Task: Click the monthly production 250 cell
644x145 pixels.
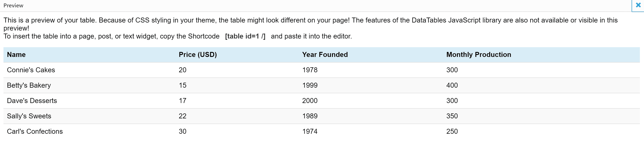Action: point(452,132)
